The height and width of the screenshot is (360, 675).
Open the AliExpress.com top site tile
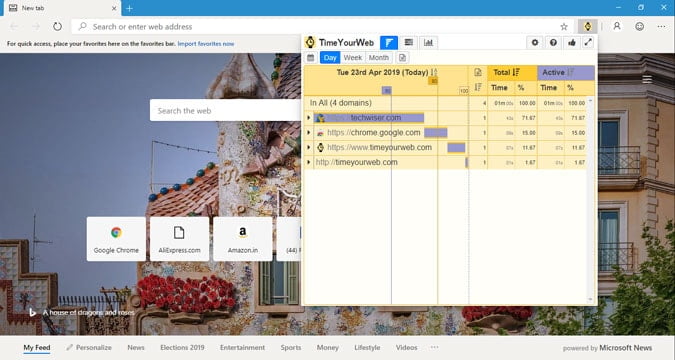tap(180, 239)
